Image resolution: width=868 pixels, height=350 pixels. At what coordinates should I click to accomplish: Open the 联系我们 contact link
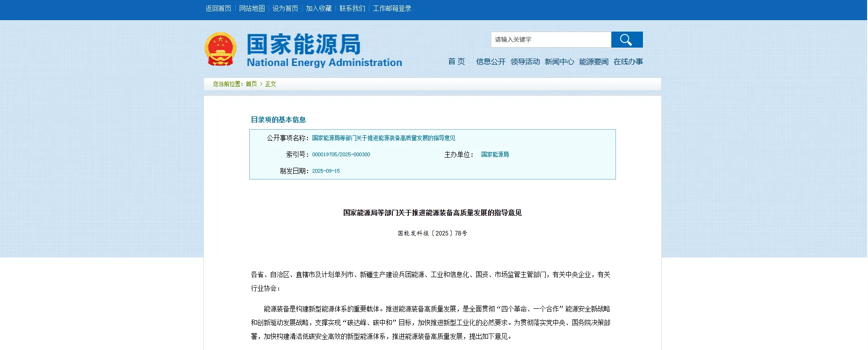[352, 9]
